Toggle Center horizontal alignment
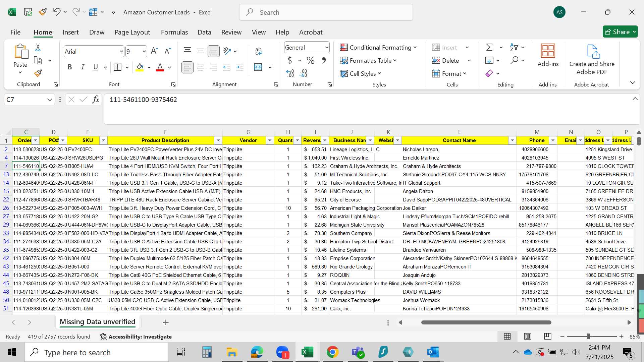 201,67
